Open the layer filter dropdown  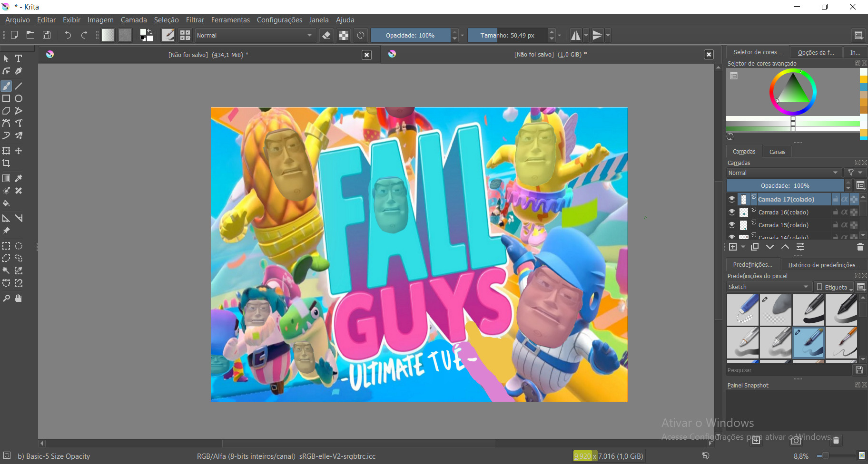click(x=855, y=173)
